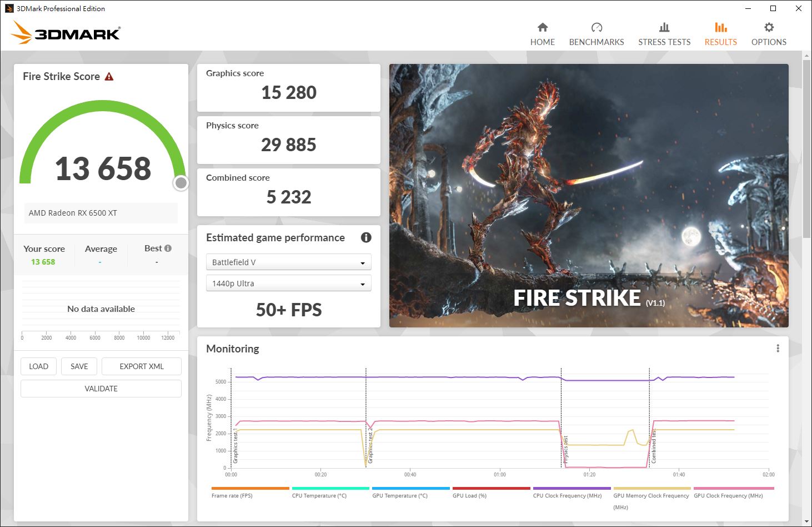This screenshot has height=527, width=812.
Task: Click the LOAD button
Action: [x=38, y=366]
